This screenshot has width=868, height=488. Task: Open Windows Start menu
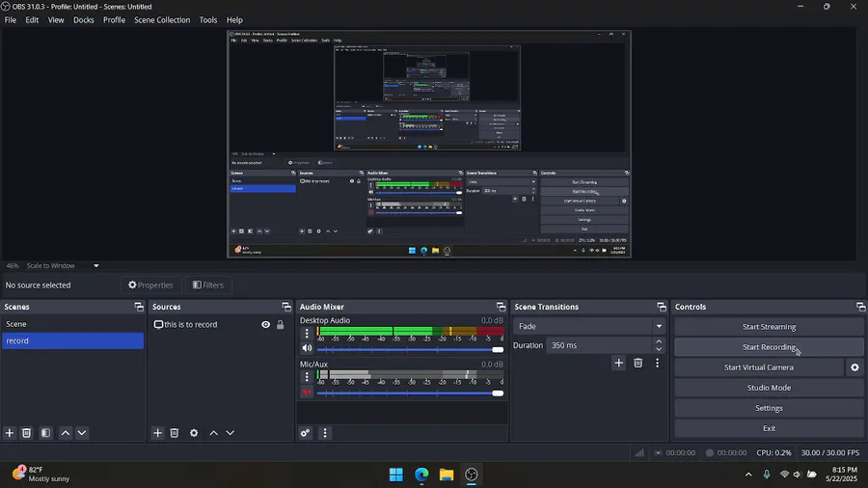pyautogui.click(x=396, y=474)
